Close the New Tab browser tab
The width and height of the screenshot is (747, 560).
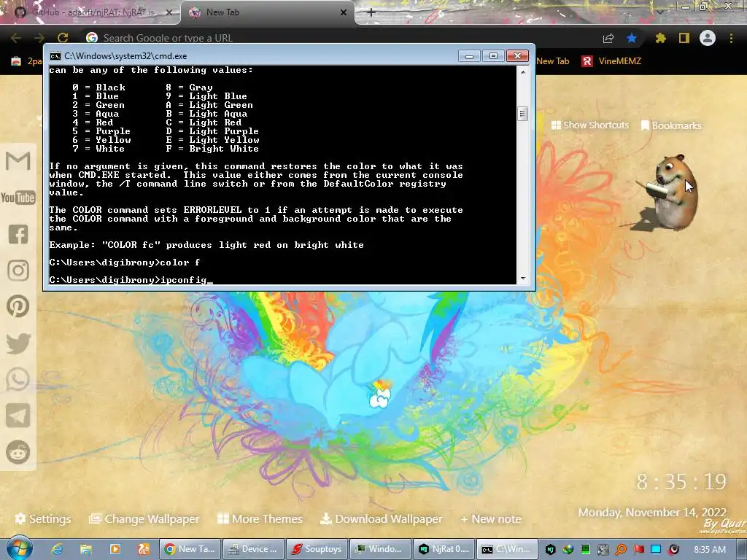coord(344,12)
